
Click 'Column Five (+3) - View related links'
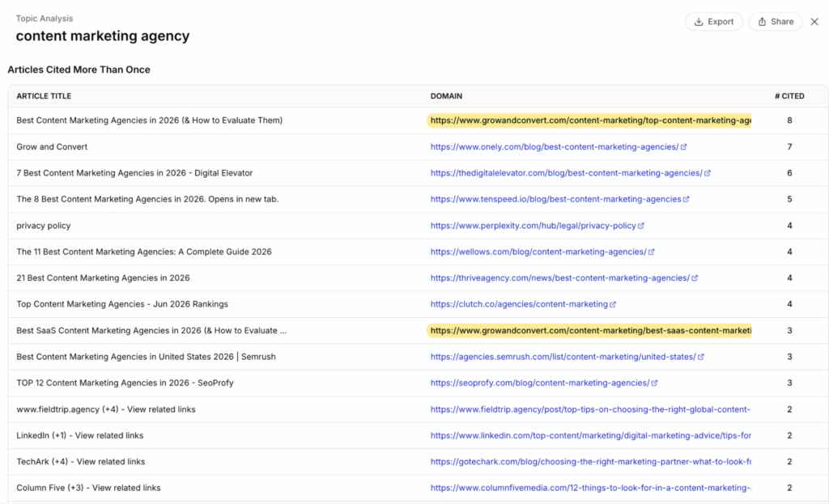click(88, 488)
